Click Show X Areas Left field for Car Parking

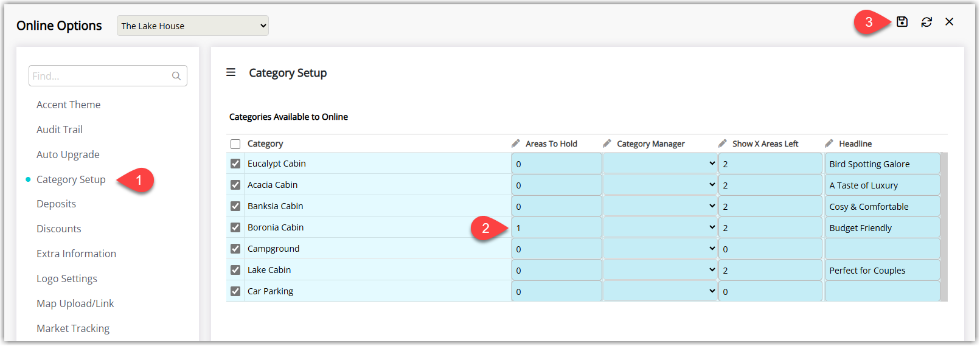click(770, 291)
